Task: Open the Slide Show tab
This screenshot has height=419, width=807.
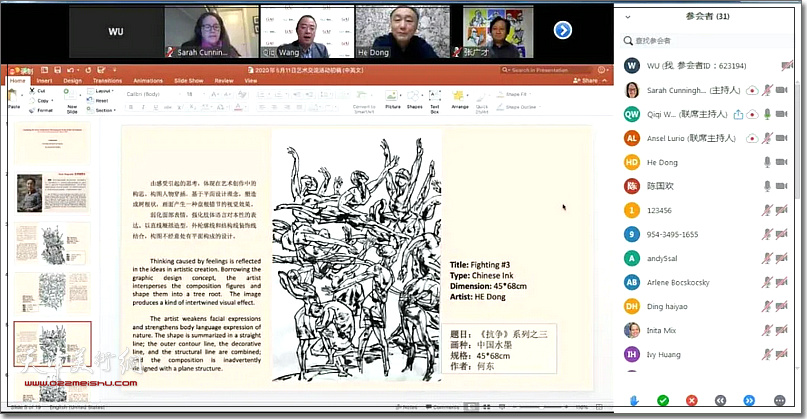Action: point(188,81)
